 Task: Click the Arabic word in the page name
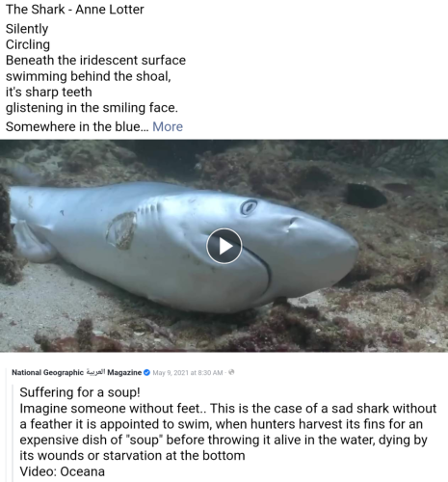95,372
